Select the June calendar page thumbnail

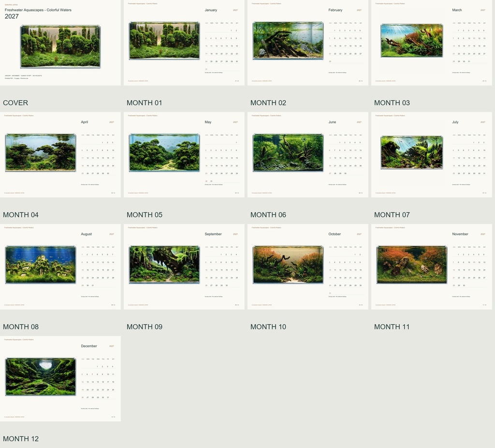pyautogui.click(x=308, y=155)
